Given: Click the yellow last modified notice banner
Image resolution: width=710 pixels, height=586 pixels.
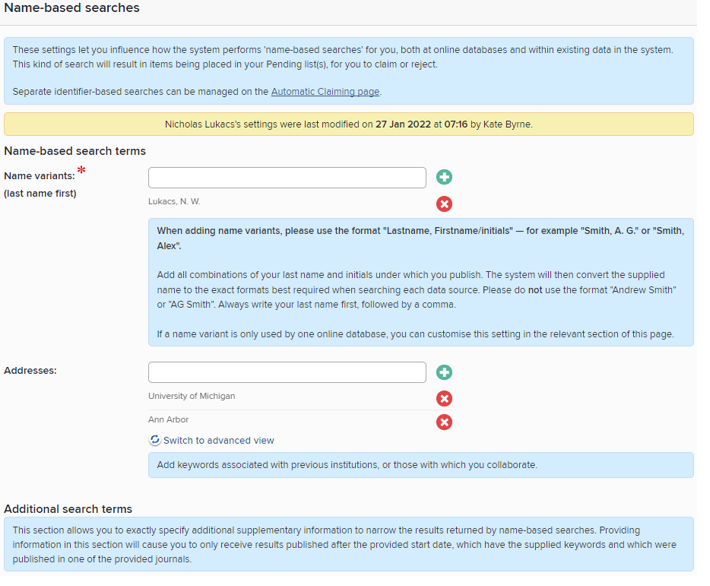Looking at the screenshot, I should tap(348, 124).
